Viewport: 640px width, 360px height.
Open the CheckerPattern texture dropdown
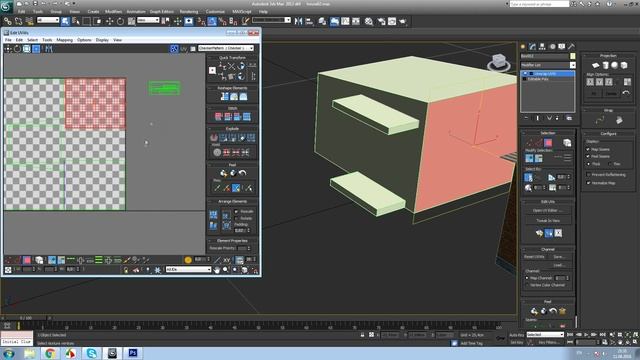point(226,49)
